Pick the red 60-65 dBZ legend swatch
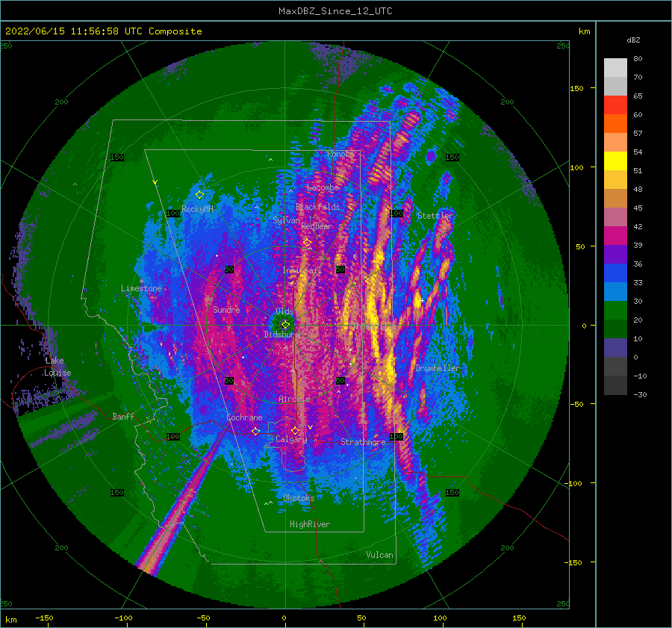Image resolution: width=672 pixels, height=628 pixels. (x=615, y=105)
